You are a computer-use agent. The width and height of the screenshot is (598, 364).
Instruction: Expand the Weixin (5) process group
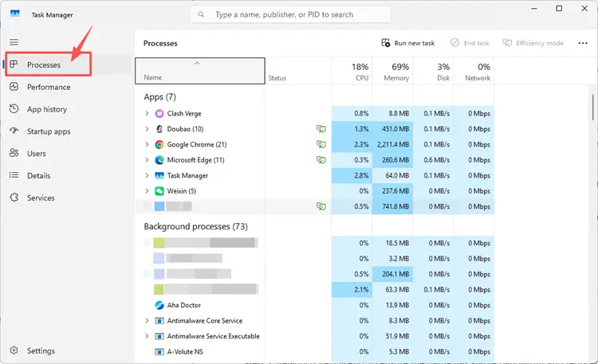click(x=147, y=191)
